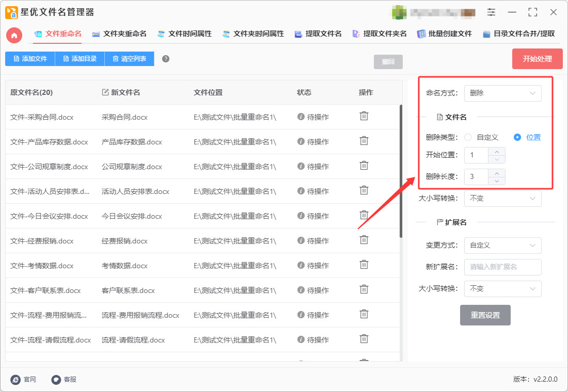Image resolution: width=568 pixels, height=392 pixels.
Task: Increase the 开始位置 value
Action: tap(497, 151)
